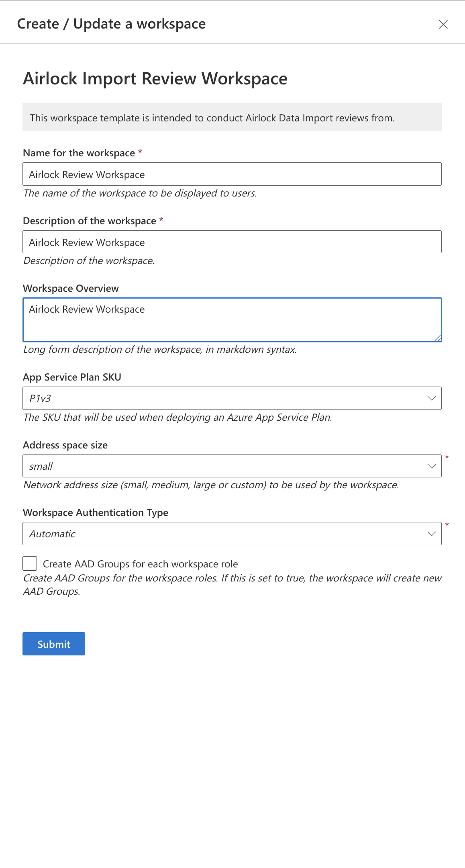Click the resize grip of the Workspace Overview textarea
Screen dimensions: 465x868
coord(438,338)
